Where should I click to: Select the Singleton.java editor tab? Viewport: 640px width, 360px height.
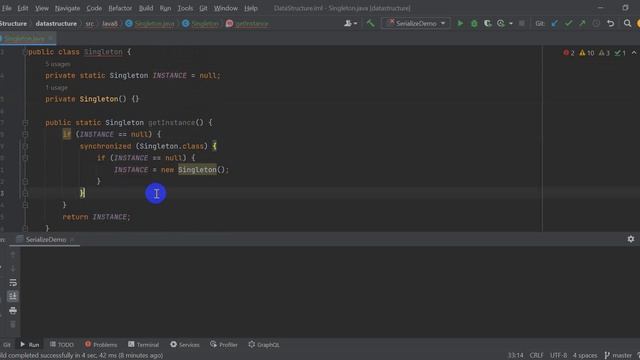pyautogui.click(x=24, y=38)
